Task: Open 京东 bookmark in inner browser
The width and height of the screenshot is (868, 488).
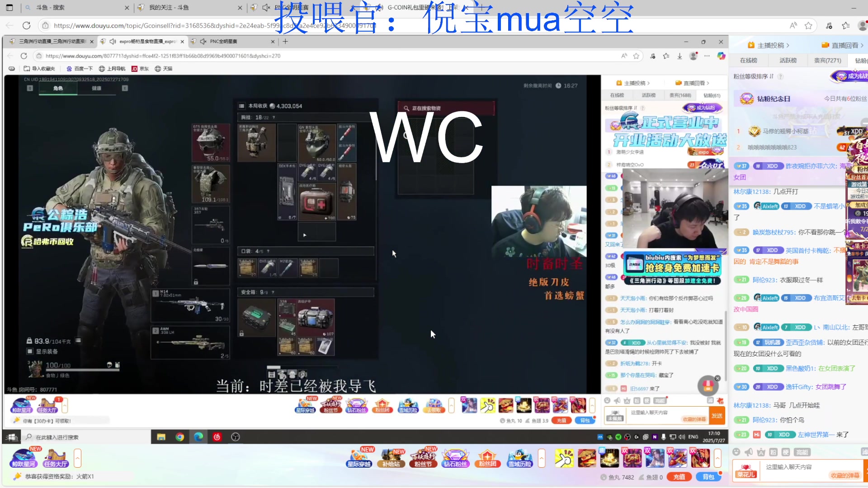Action: [x=140, y=69]
